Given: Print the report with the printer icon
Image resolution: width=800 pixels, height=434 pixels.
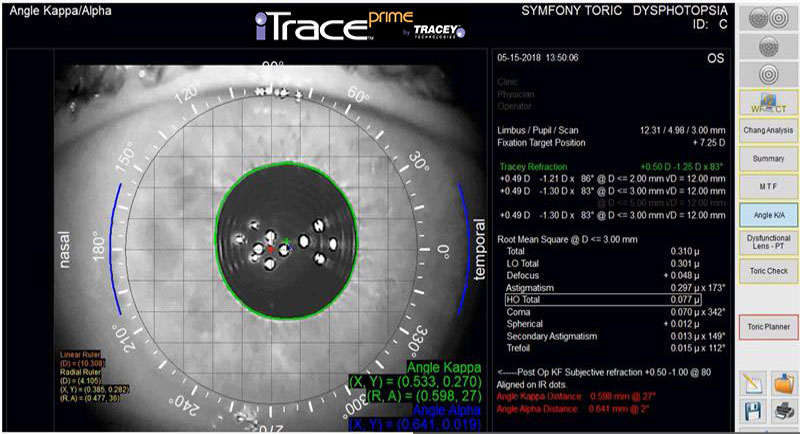Looking at the screenshot, I should 784,411.
